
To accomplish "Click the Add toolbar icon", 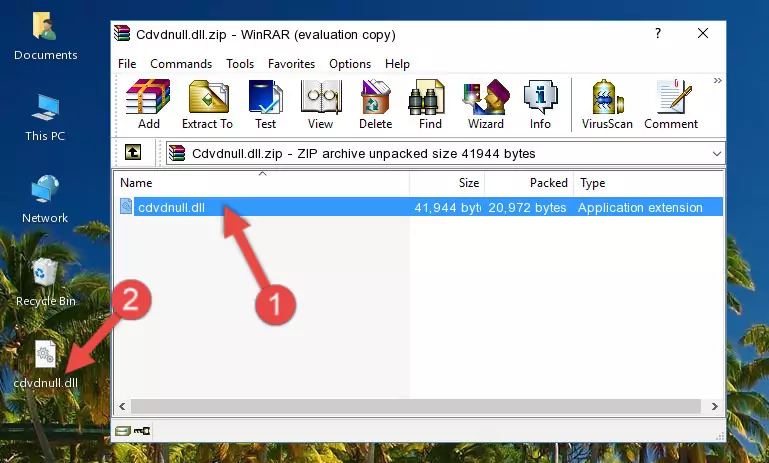I will tap(148, 105).
